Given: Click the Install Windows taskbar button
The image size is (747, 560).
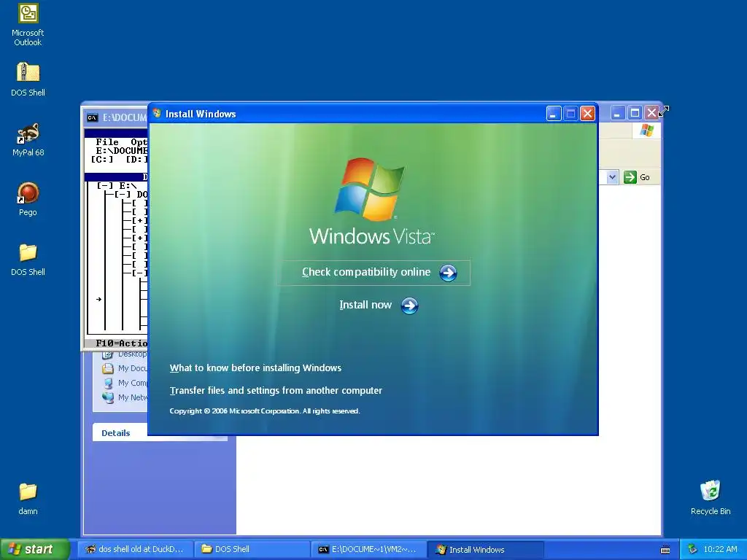Looking at the screenshot, I should pyautogui.click(x=485, y=549).
